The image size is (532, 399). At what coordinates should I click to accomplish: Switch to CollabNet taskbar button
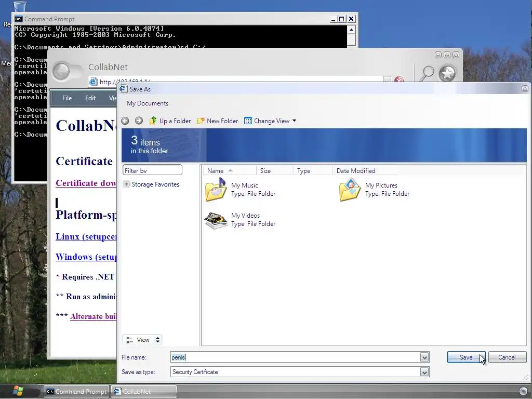144,392
